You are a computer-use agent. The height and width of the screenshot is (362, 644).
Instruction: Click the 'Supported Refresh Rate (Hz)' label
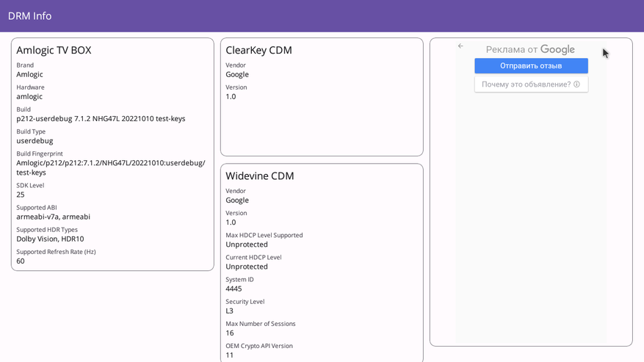pyautogui.click(x=56, y=252)
